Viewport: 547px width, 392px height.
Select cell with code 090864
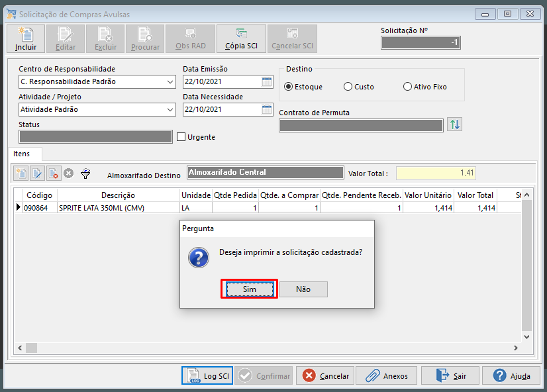(40, 208)
